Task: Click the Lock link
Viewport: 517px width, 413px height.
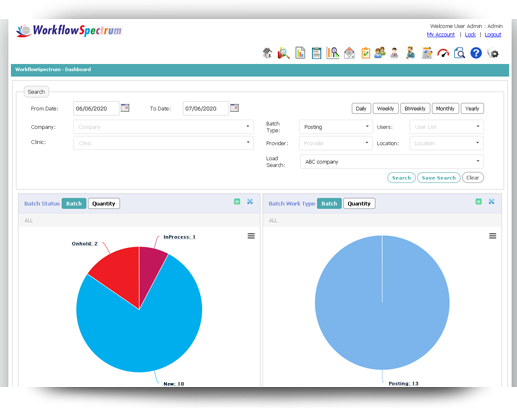Action: click(470, 35)
